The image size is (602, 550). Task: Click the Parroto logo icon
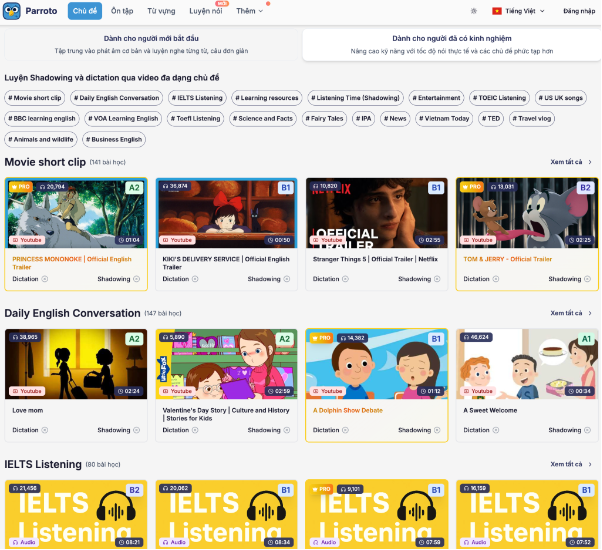pyautogui.click(x=12, y=11)
